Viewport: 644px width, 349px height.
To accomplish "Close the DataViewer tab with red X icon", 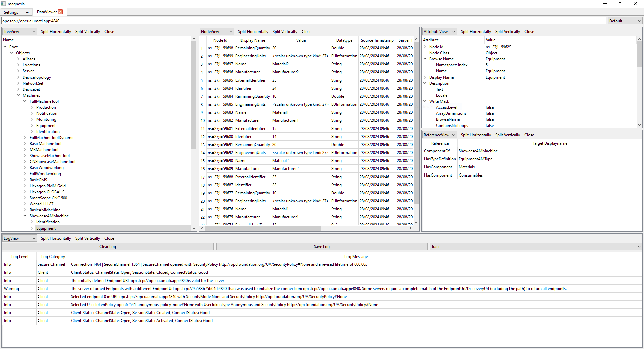I will (60, 12).
